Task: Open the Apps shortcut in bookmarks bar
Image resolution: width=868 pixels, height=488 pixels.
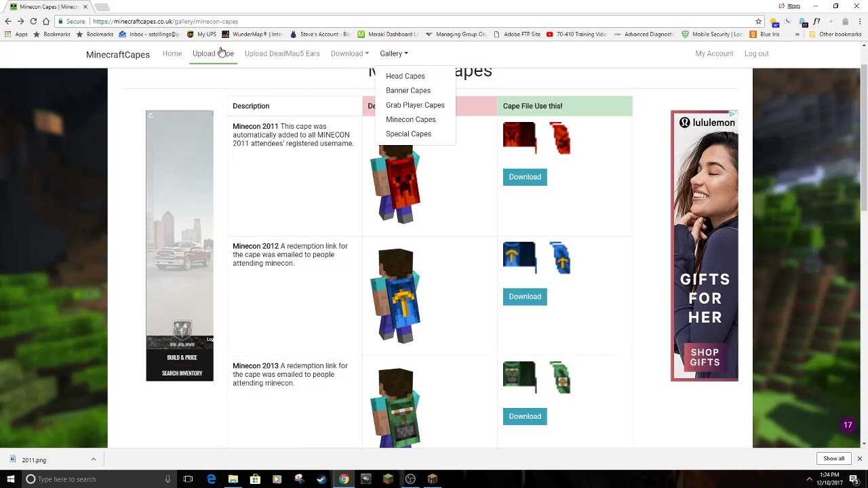Action: [x=16, y=34]
